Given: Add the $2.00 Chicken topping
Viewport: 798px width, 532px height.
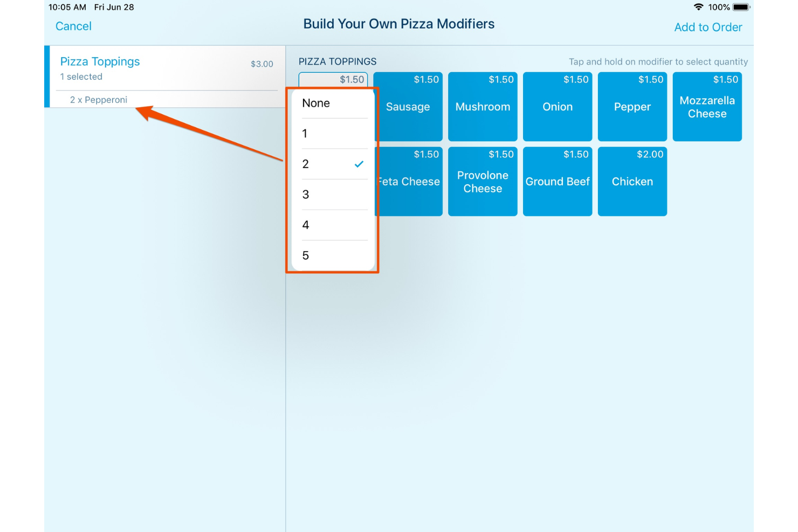Looking at the screenshot, I should (632, 182).
